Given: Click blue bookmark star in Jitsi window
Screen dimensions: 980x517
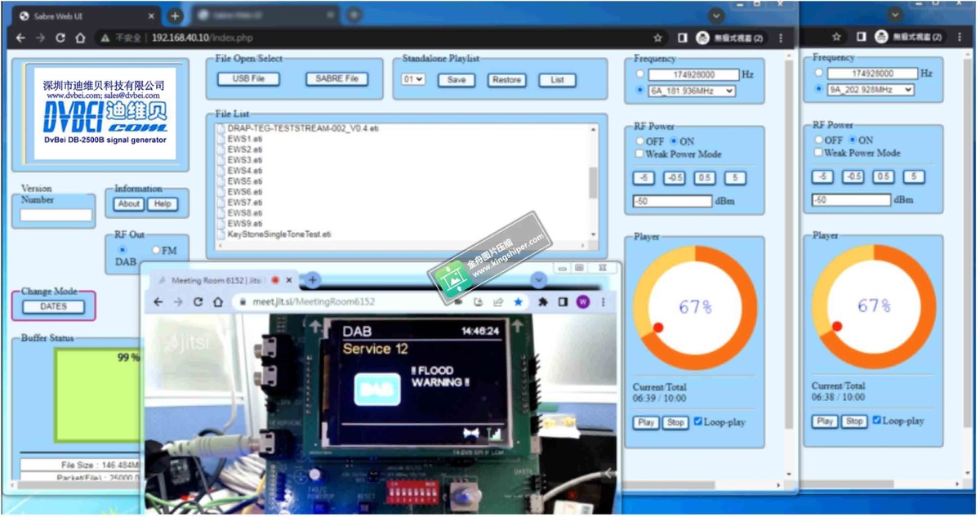Looking at the screenshot, I should tap(518, 301).
